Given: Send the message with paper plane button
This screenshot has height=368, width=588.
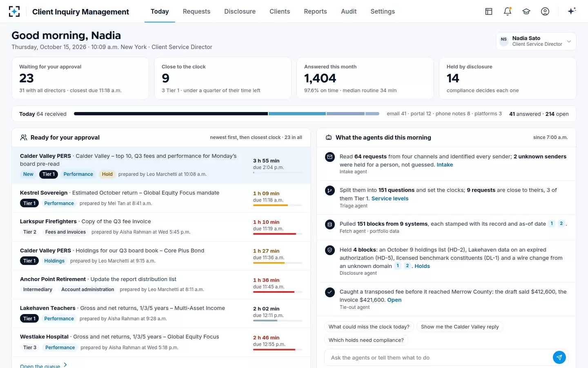Looking at the screenshot, I should coord(559,357).
